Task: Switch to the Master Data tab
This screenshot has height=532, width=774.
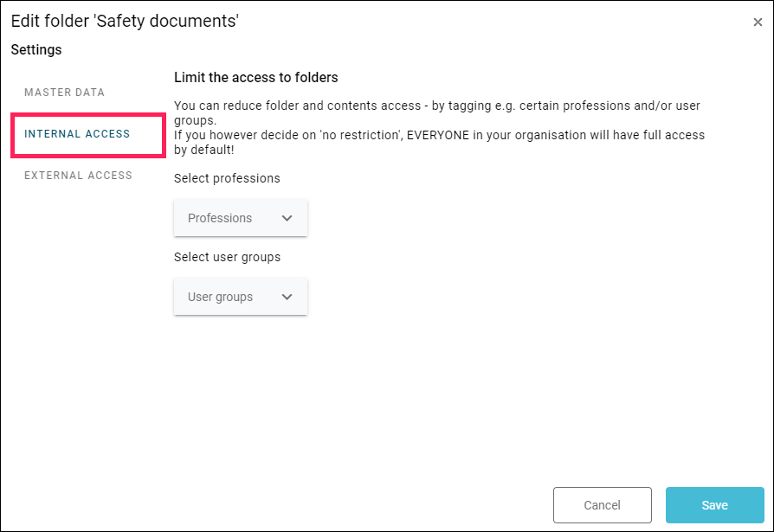Action: pos(64,93)
